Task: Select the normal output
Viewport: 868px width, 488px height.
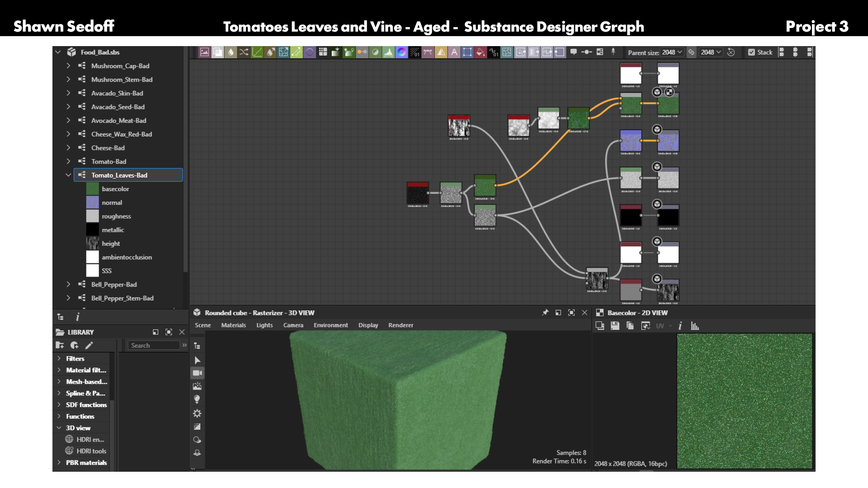Action: pos(112,202)
